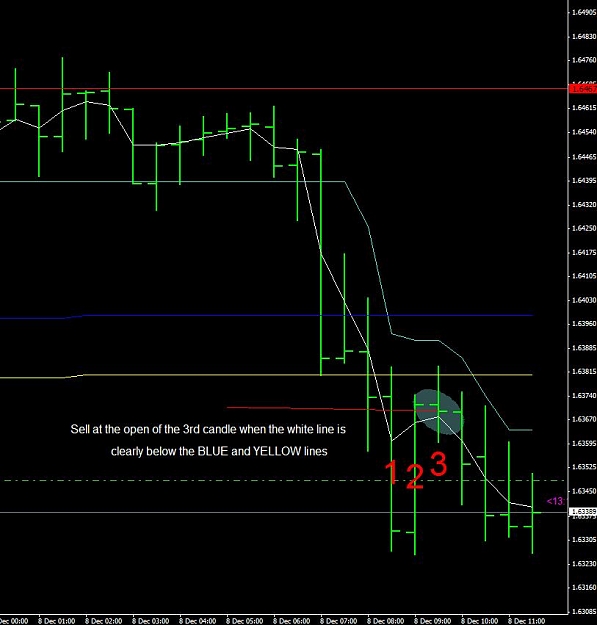This screenshot has height=625, width=597.
Task: Click the 8 Dec 11:00 time label
Action: [x=526, y=621]
